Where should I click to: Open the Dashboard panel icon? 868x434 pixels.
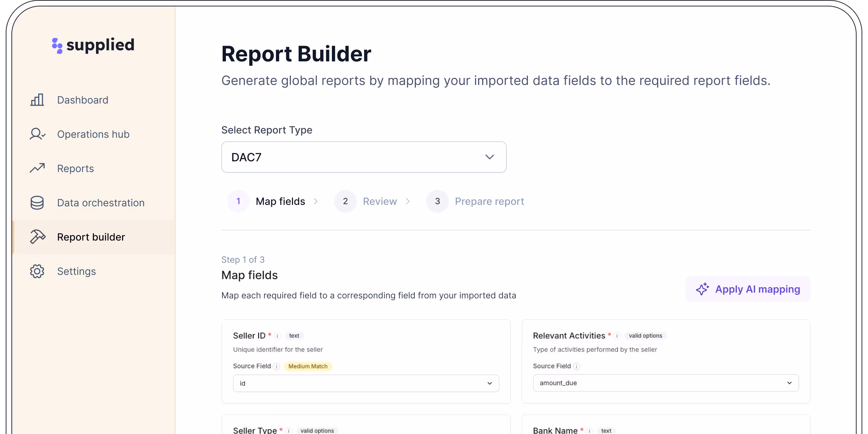pos(37,100)
